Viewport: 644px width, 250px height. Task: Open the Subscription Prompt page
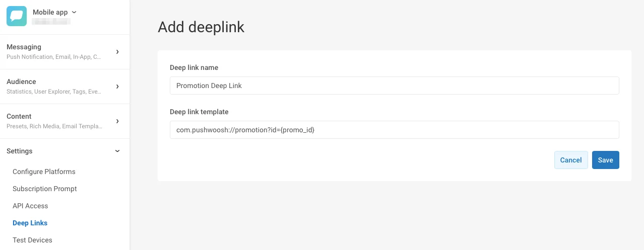[45, 189]
